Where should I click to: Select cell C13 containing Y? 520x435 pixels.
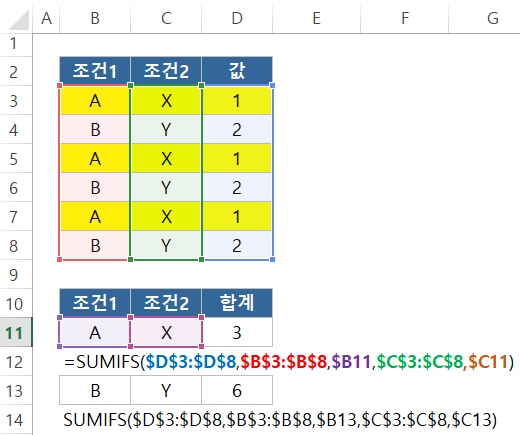[166, 390]
